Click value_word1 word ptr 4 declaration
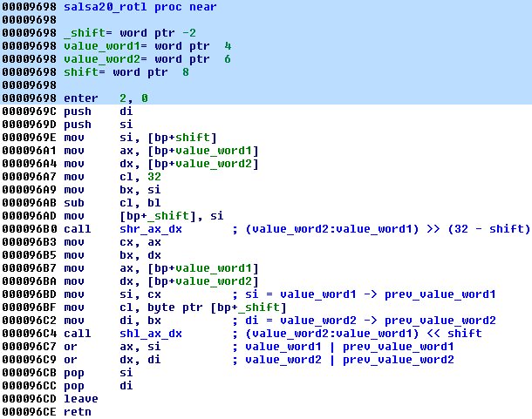 (x=147, y=46)
